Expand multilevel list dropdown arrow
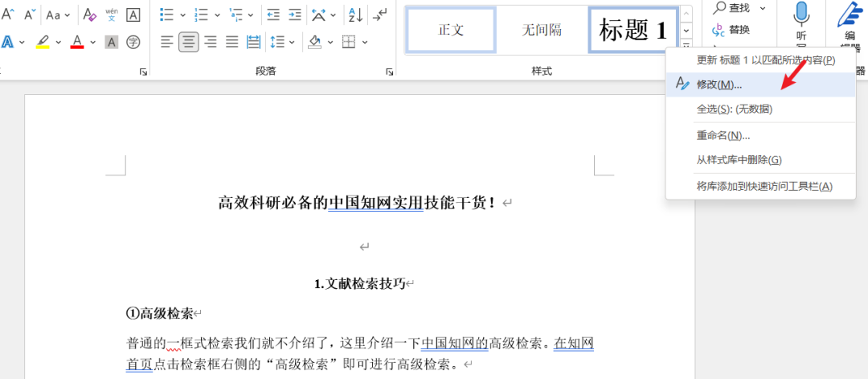 [x=251, y=15]
